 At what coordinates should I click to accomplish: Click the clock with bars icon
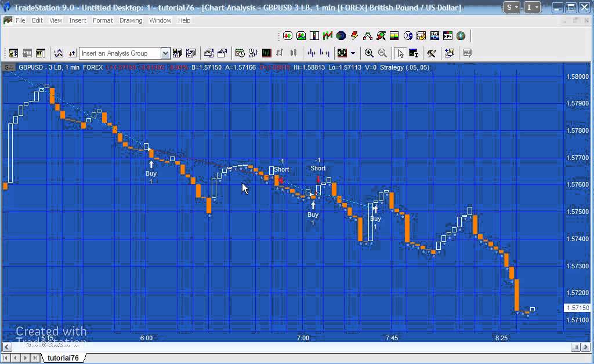253,53
